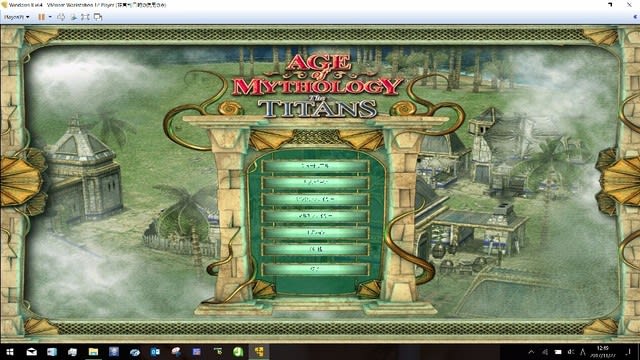
Task: Click the orange pause VM icon
Action: point(41,17)
